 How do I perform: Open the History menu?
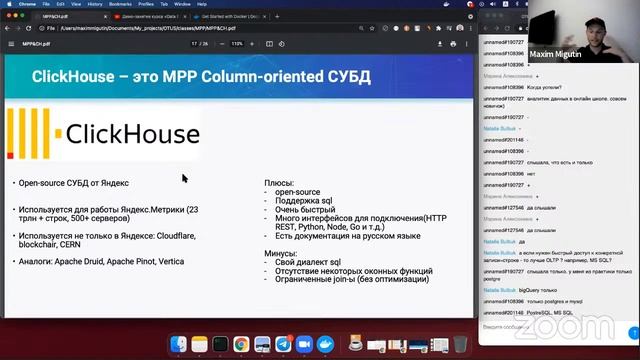tap(95, 4)
